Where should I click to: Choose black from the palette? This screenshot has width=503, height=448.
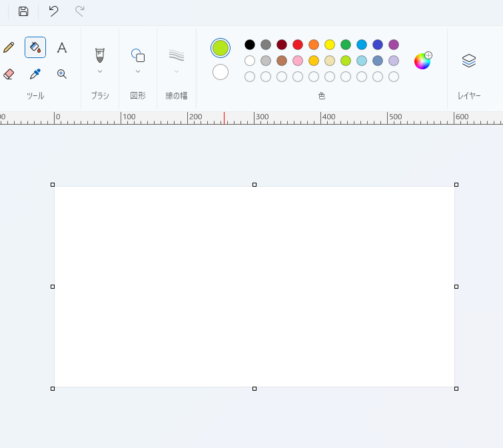click(250, 45)
